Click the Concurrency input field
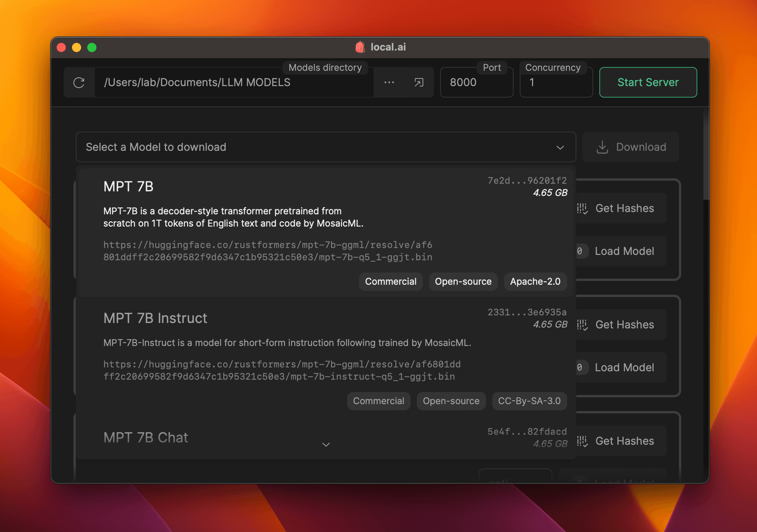This screenshot has width=757, height=532. click(x=556, y=83)
